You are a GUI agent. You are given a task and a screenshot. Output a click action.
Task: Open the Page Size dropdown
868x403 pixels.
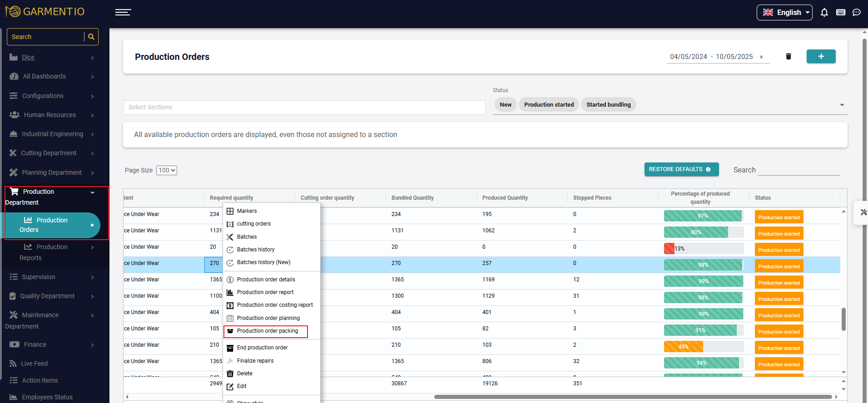pos(167,170)
